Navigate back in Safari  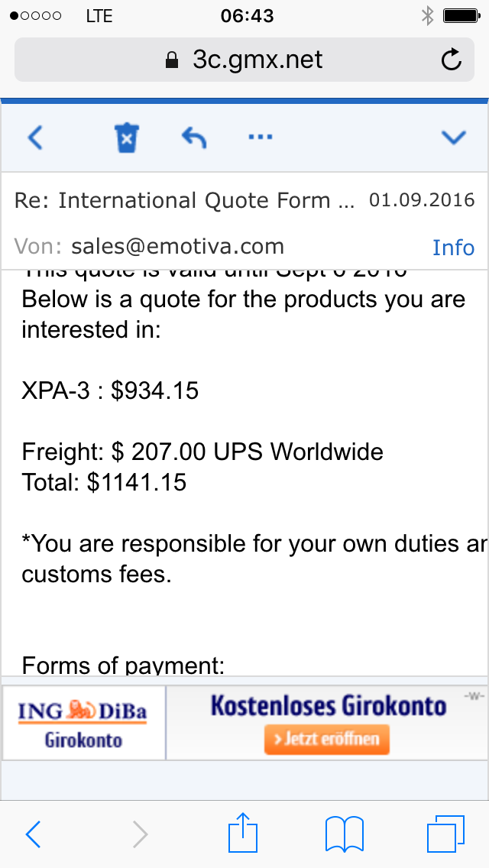pyautogui.click(x=34, y=834)
